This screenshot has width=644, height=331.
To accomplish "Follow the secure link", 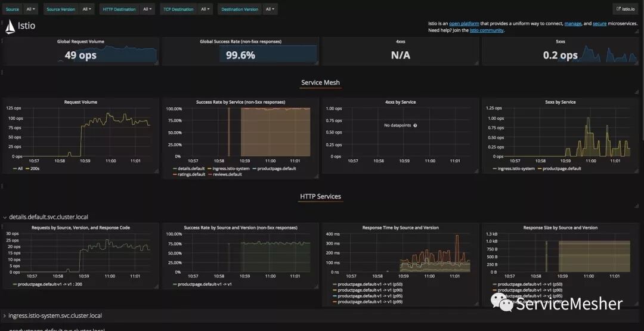I will coord(599,24).
